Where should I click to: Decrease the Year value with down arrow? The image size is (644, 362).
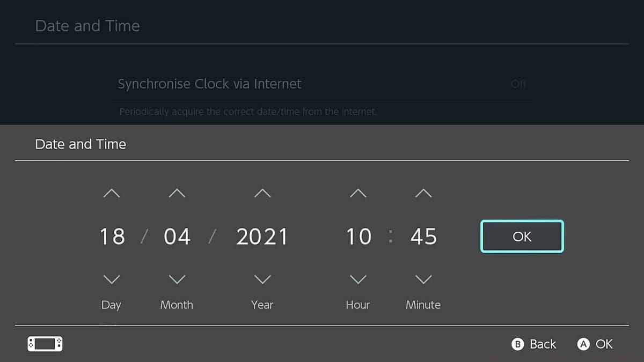point(262,279)
